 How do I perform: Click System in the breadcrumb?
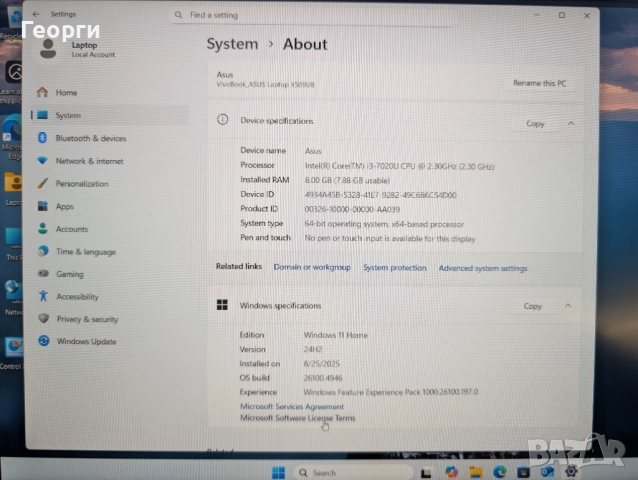click(232, 44)
